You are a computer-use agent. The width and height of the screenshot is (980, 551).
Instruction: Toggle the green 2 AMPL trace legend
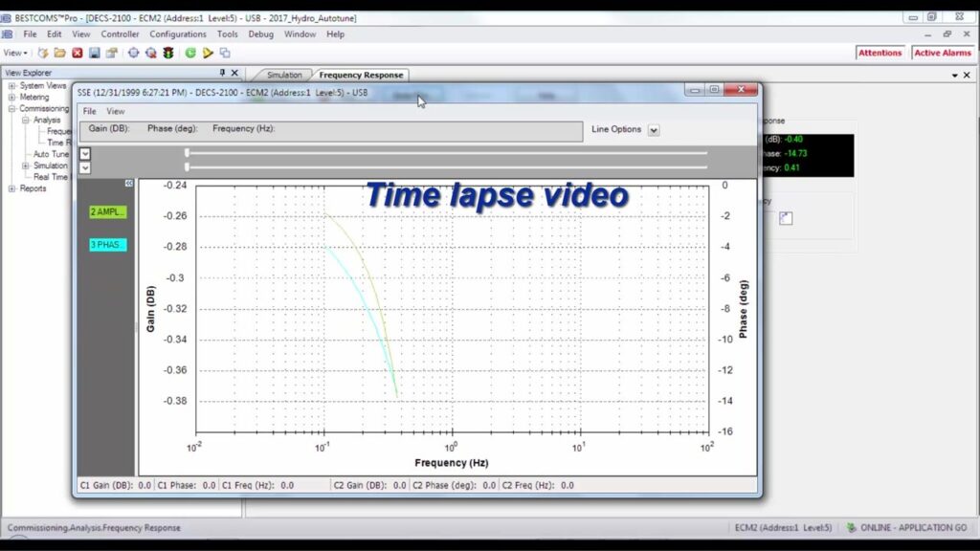107,211
